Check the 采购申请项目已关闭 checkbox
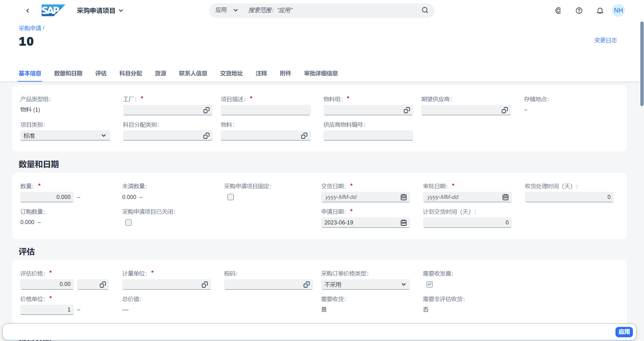644x341 pixels. [128, 222]
